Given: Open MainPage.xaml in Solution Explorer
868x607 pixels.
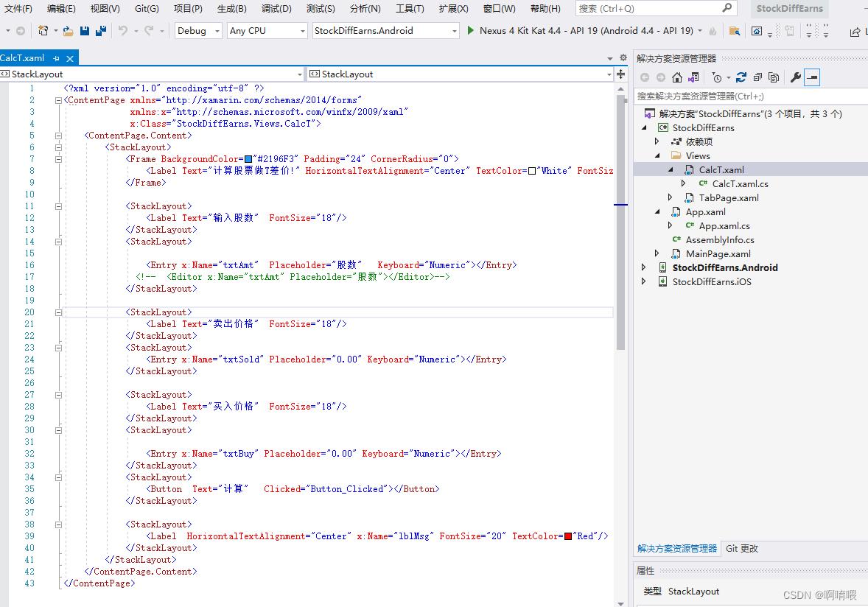Looking at the screenshot, I should [718, 254].
